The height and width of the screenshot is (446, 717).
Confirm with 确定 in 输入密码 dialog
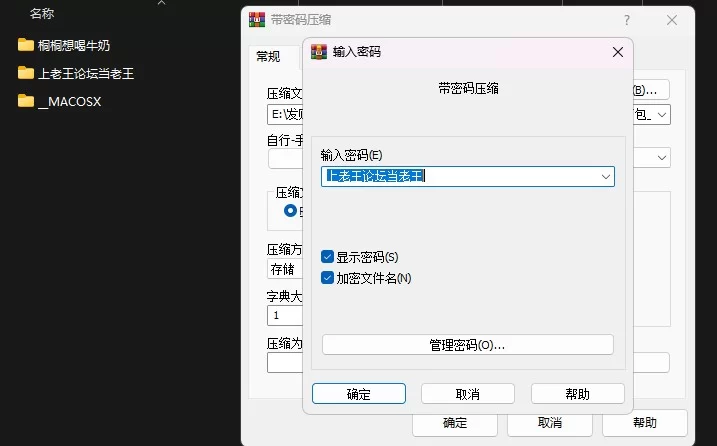(x=358, y=394)
